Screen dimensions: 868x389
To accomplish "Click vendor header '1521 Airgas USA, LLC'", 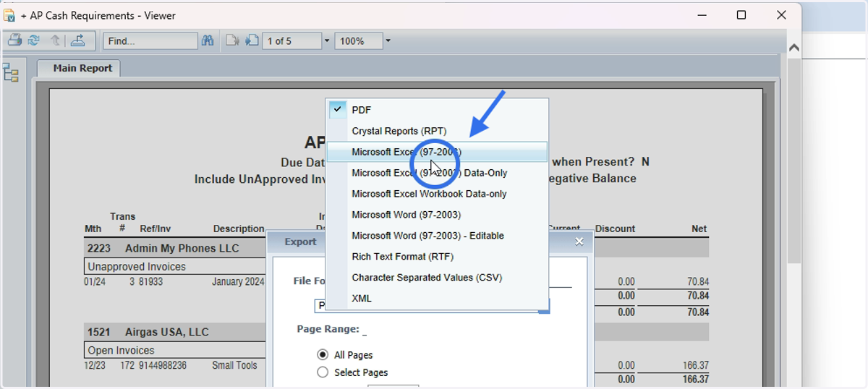I will pyautogui.click(x=148, y=332).
